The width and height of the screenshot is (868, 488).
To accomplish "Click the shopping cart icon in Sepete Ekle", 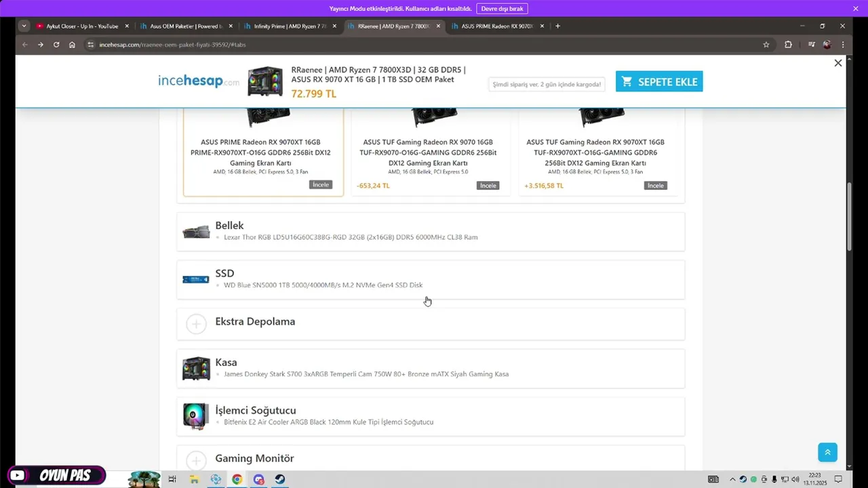I will tap(627, 81).
